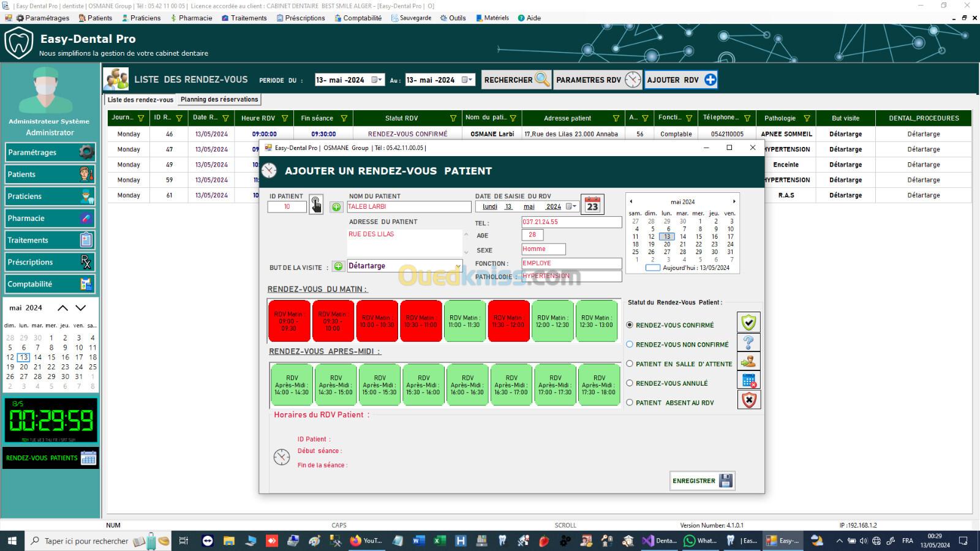Select RENDEZ-VOUS NON CONFIRMÉ radio button

tap(630, 345)
